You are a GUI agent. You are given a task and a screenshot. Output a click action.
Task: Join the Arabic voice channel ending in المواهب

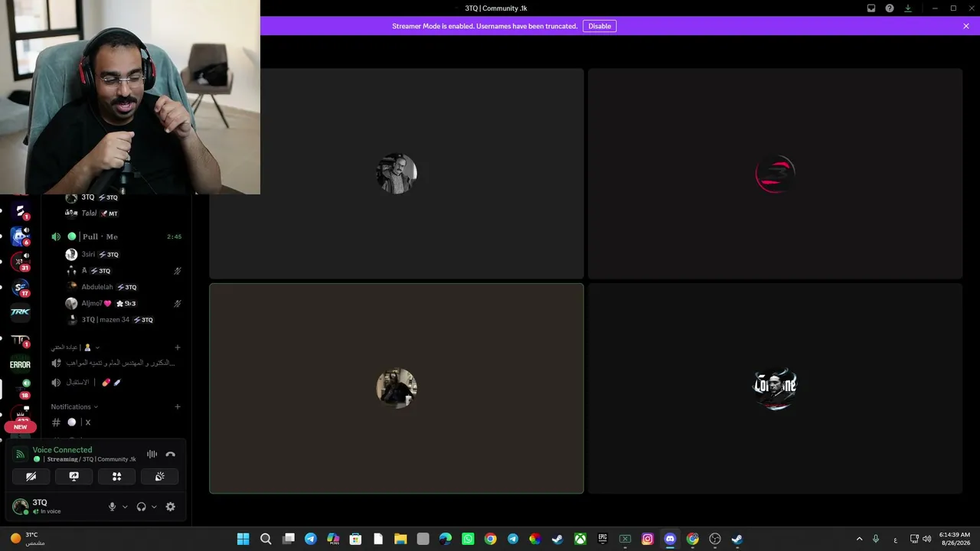tap(116, 363)
